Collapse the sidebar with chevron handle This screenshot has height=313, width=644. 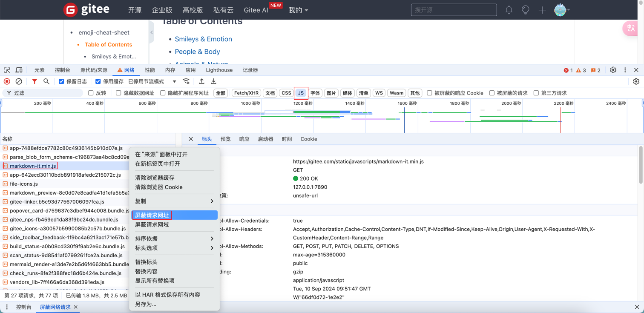(152, 32)
